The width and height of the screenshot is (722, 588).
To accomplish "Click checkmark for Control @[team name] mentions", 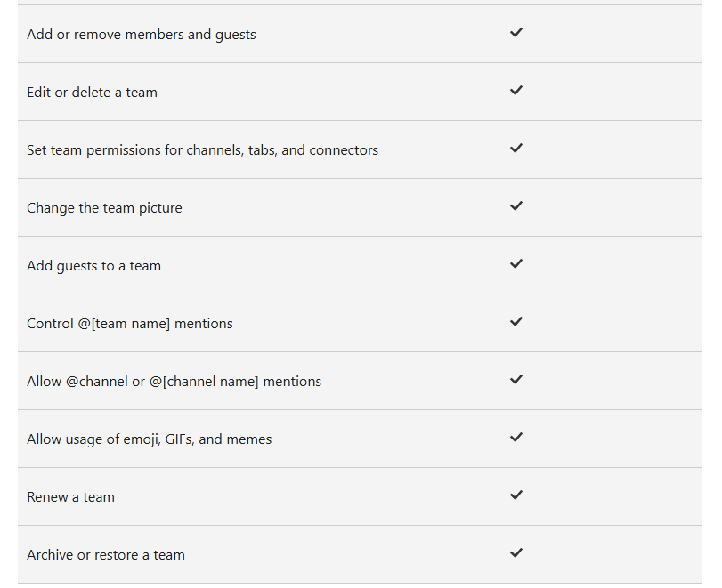I will [x=516, y=322].
